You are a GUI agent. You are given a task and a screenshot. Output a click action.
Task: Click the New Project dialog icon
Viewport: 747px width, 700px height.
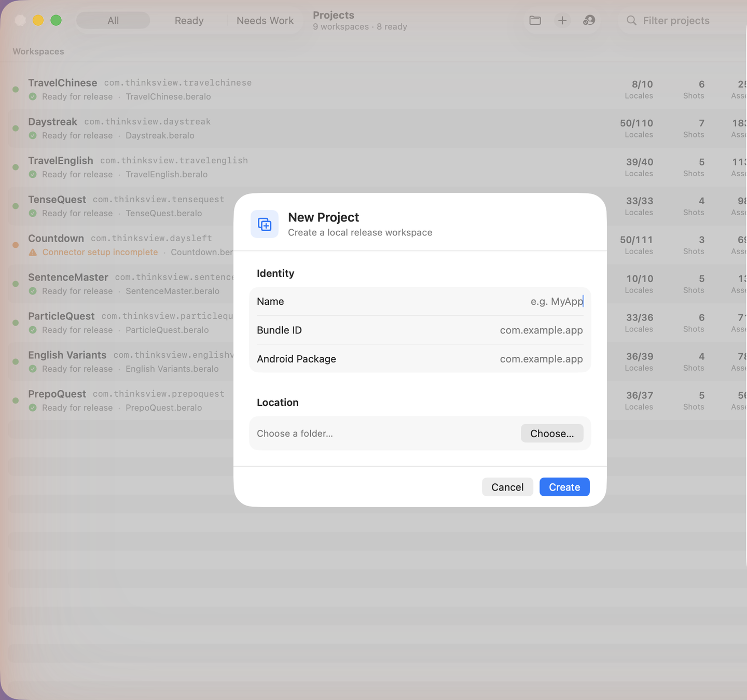coord(265,224)
